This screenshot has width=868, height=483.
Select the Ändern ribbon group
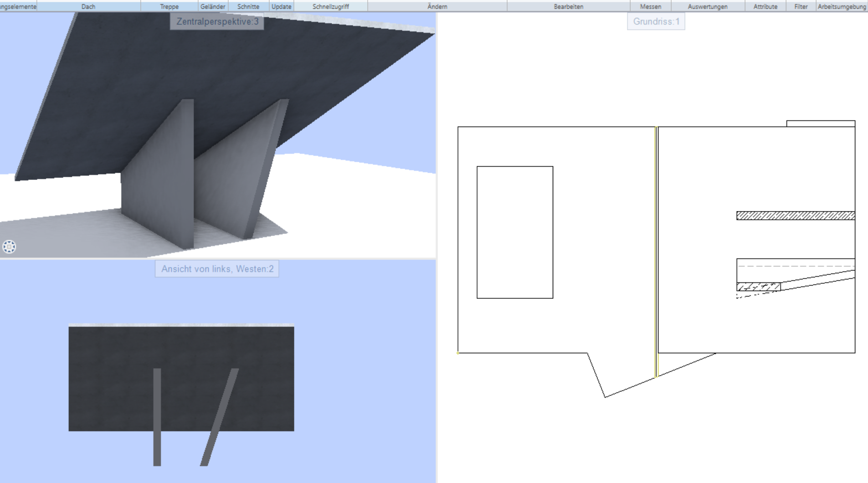(437, 6)
